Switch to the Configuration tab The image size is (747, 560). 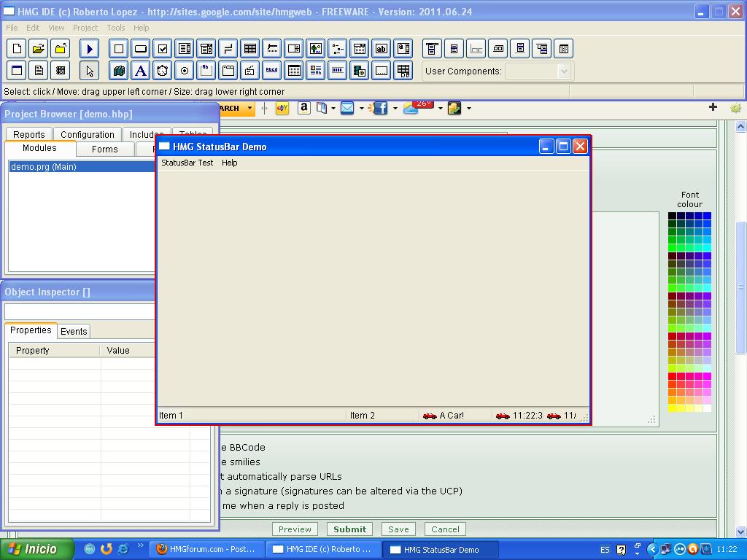point(88,134)
